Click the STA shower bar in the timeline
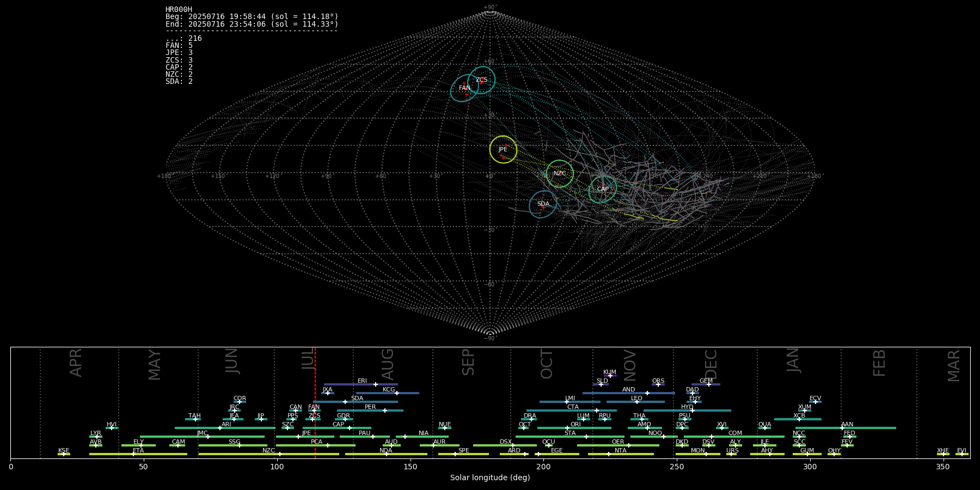 (x=570, y=437)
